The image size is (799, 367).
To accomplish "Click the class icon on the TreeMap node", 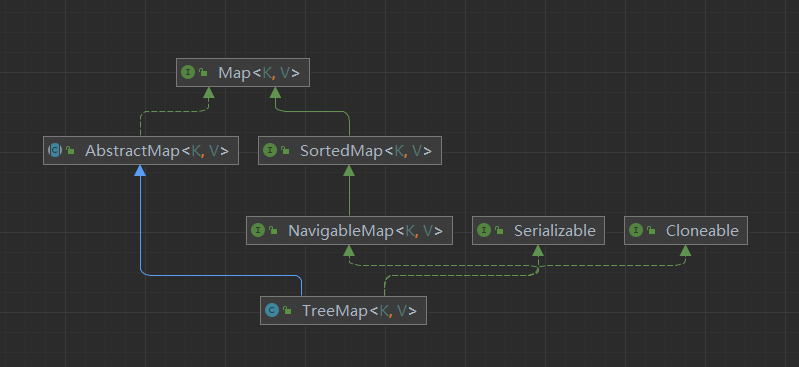I will (272, 310).
